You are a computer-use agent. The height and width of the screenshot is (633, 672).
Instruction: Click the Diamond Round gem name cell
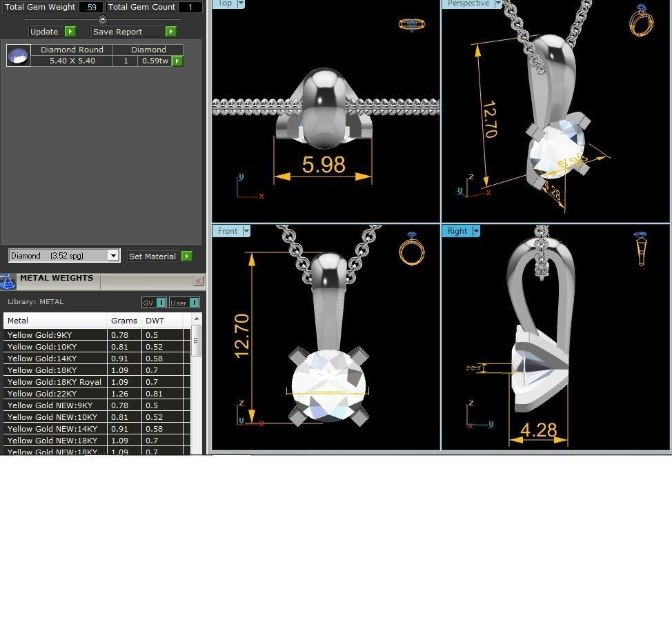coord(72,50)
